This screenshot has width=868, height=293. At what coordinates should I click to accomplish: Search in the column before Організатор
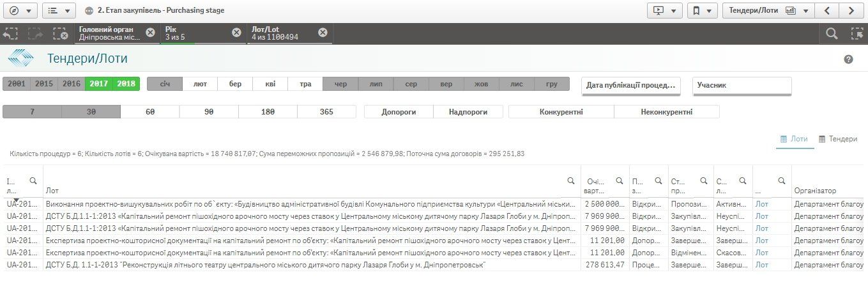tap(781, 181)
